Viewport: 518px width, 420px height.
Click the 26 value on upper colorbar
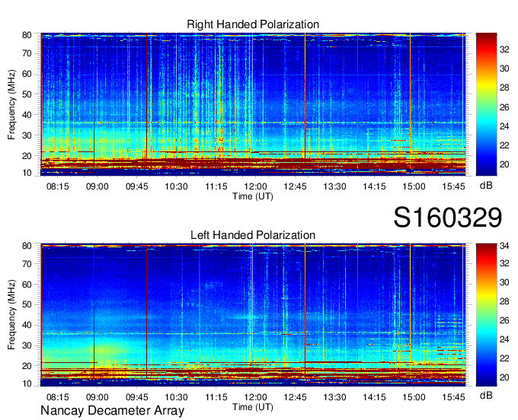504,107
